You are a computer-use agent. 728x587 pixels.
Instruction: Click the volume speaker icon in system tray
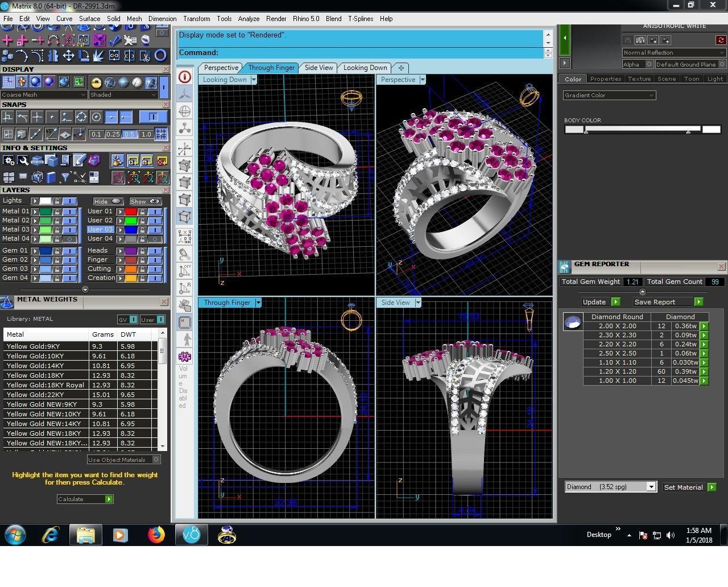coord(671,535)
